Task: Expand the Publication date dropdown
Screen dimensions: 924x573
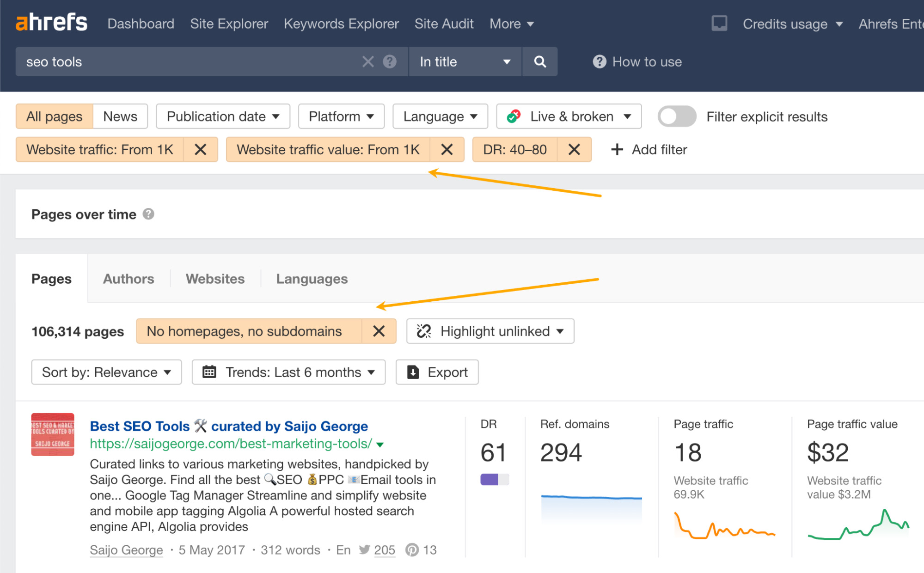Action: click(x=223, y=117)
